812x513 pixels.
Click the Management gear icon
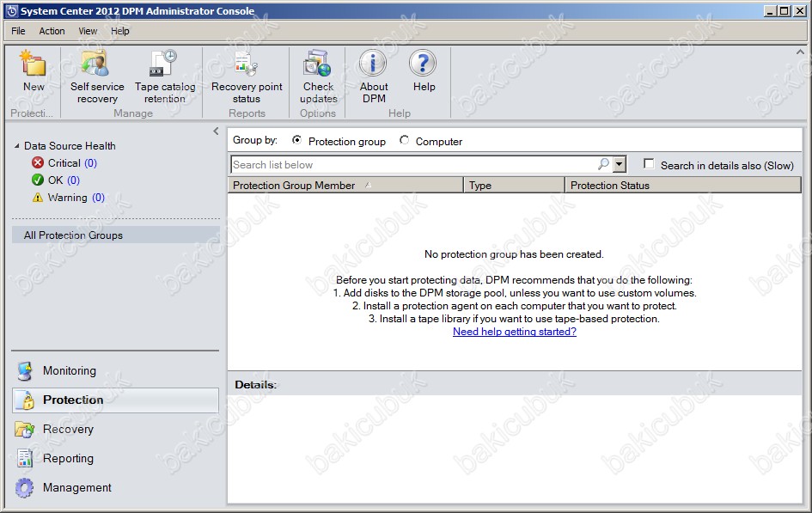(24, 487)
